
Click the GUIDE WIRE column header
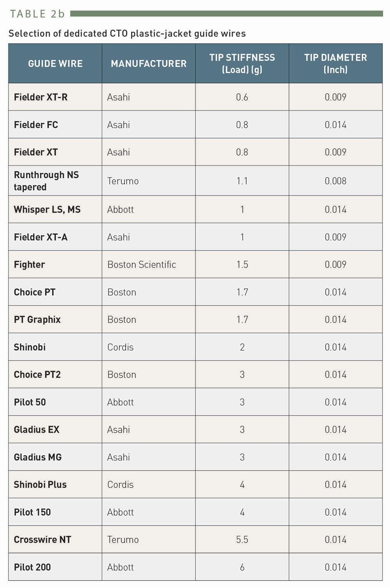click(55, 64)
